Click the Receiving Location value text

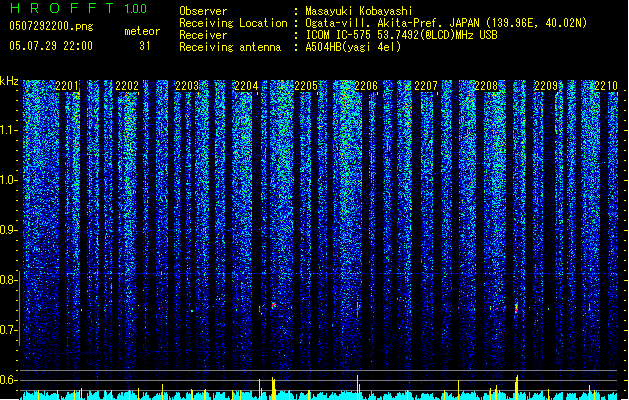pyautogui.click(x=446, y=23)
